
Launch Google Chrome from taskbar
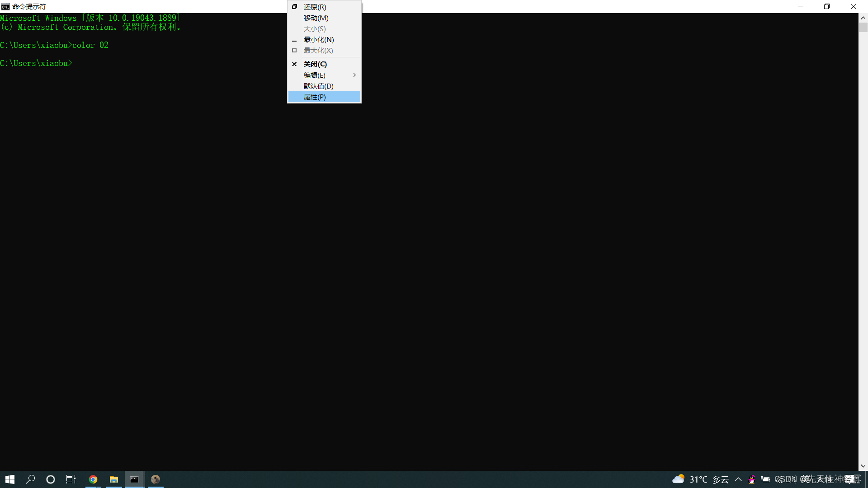point(93,479)
